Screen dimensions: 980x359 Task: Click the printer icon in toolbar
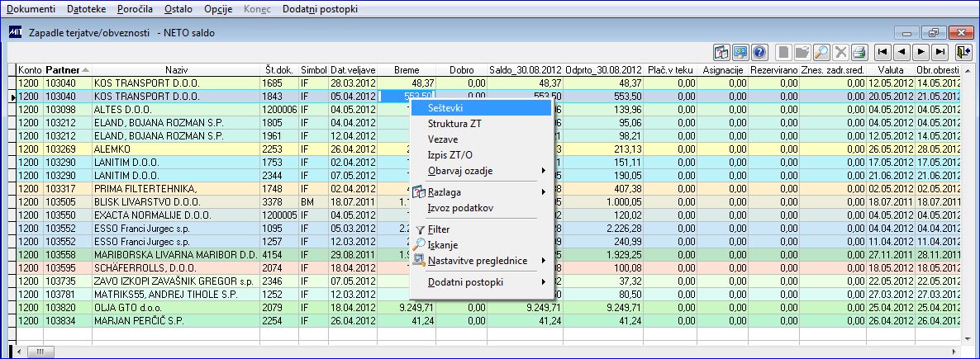859,53
